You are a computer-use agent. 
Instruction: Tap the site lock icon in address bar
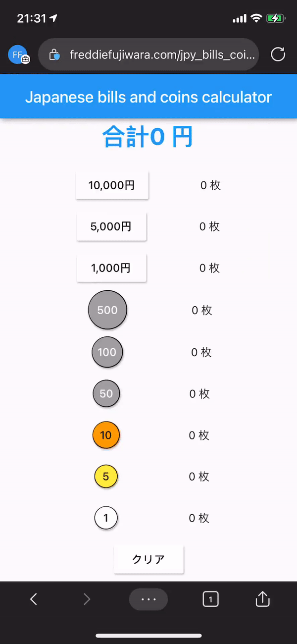54,54
